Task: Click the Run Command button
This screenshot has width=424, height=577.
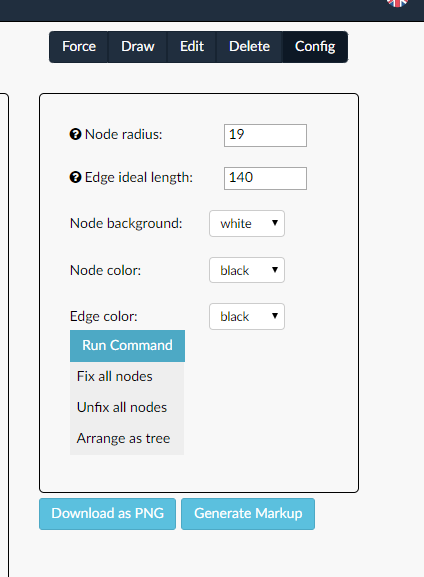Action: [127, 346]
